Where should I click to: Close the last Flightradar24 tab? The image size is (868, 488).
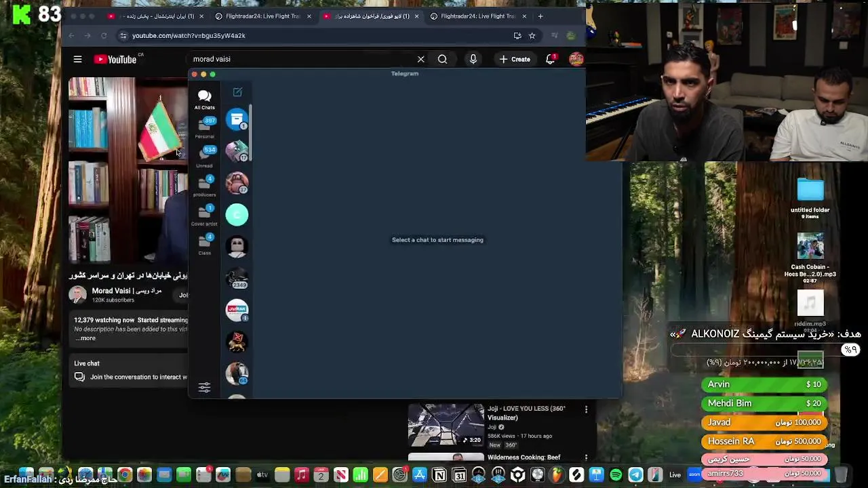click(x=524, y=16)
